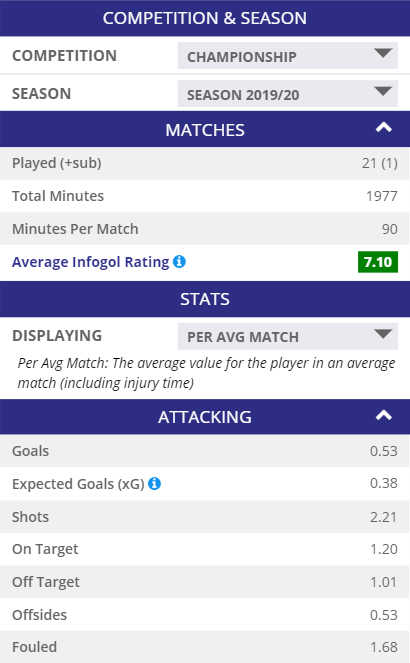Collapse the ATTACKING section chevron

point(384,415)
